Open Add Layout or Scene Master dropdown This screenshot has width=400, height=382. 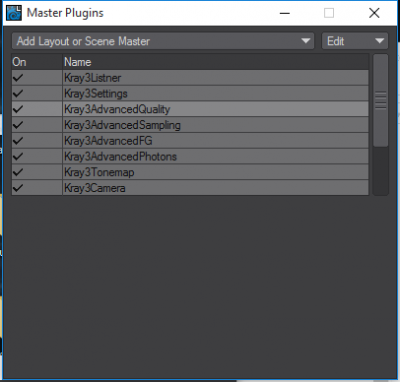pos(163,41)
